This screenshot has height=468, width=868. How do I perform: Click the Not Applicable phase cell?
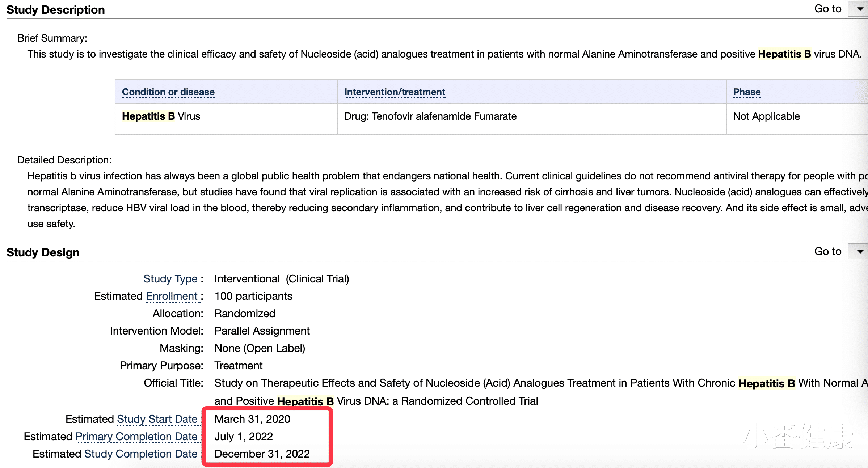point(766,116)
